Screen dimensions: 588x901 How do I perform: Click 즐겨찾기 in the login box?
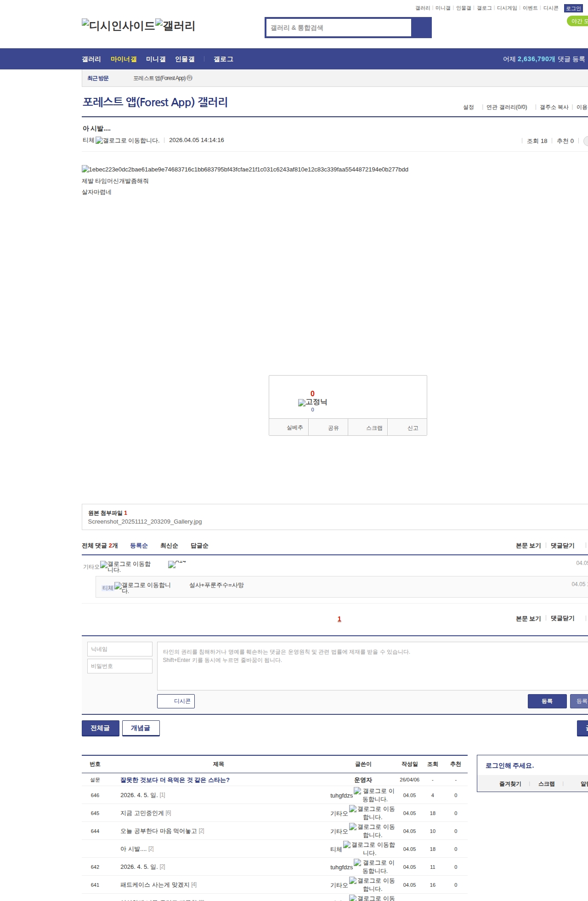(x=510, y=784)
